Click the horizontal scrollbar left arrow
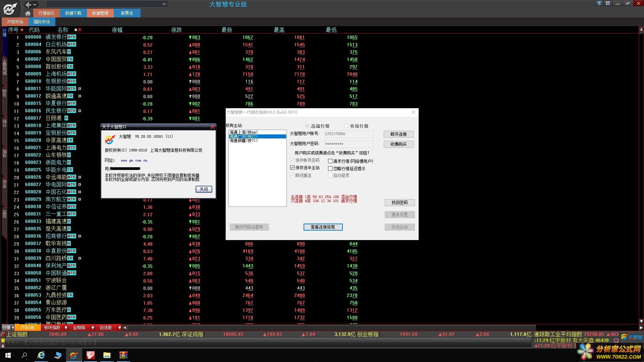Viewport: 644px width, 362px height. click(125, 327)
